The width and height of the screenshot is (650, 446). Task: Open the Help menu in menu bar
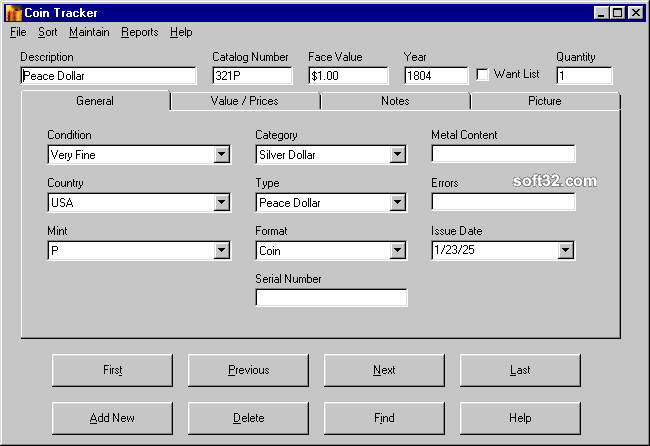(x=181, y=32)
